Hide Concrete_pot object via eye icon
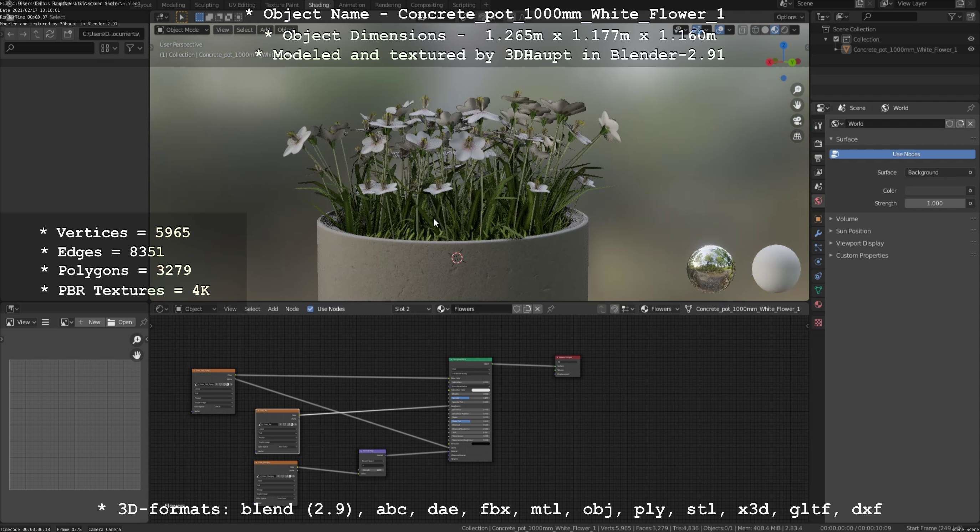This screenshot has height=532, width=980. pyautogui.click(x=970, y=50)
